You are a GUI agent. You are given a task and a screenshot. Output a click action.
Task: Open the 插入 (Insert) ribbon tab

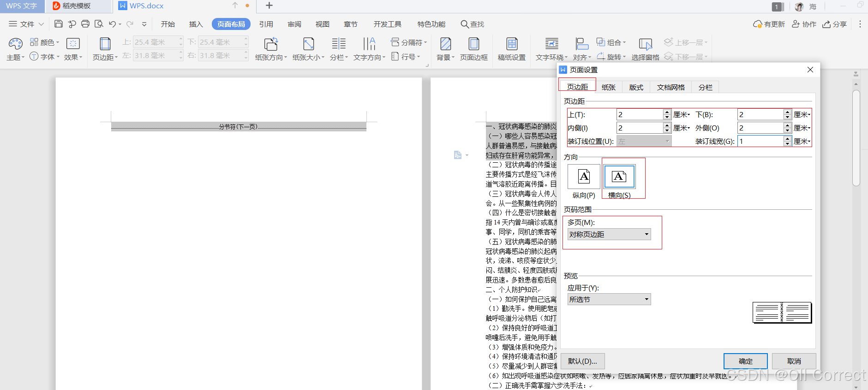coord(196,24)
